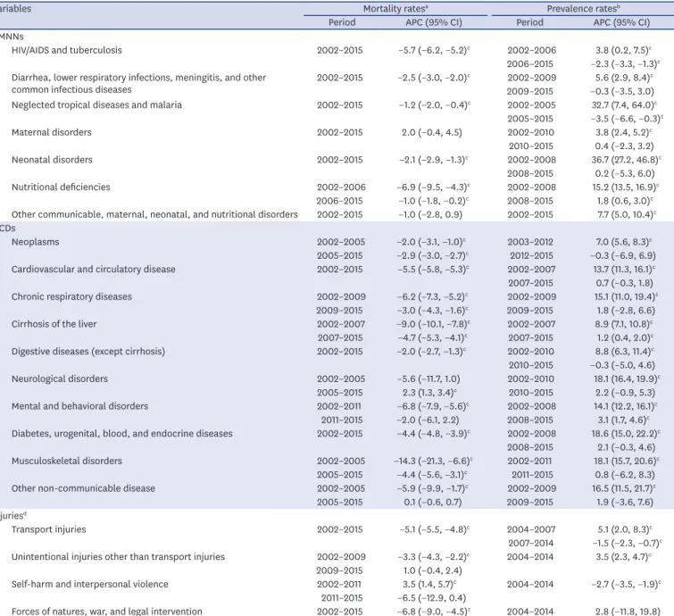Select mortality APC '−9.0 (−10.1, −7.8)' cell
The image size is (674, 616).
pyautogui.click(x=433, y=324)
